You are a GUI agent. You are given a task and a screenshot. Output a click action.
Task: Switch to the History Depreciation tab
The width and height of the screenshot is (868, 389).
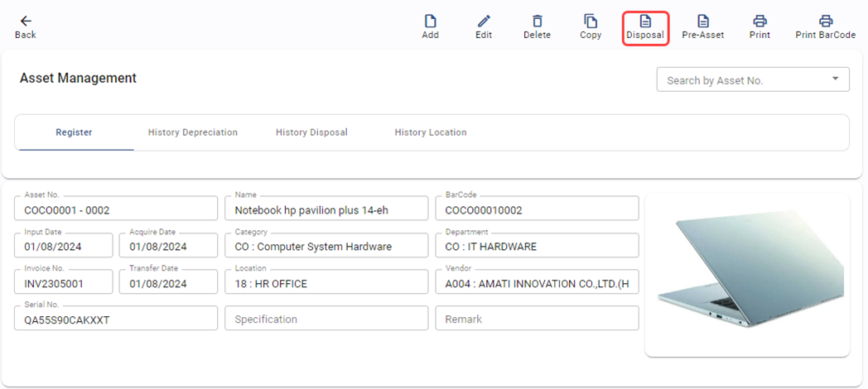coord(193,132)
